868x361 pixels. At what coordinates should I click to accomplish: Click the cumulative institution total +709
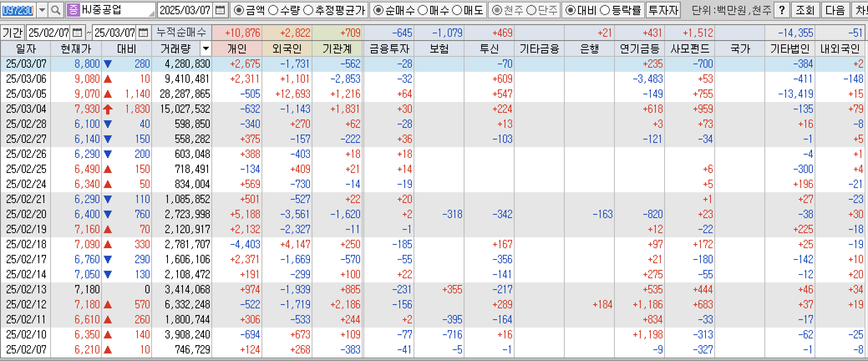click(350, 33)
